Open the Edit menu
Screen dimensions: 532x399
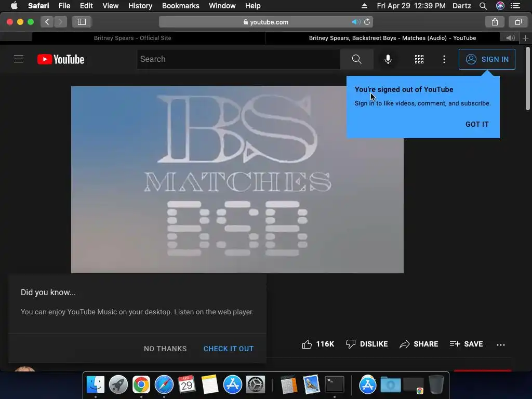coord(86,6)
